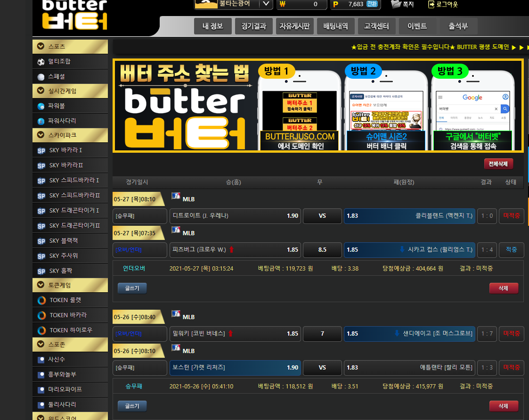The height and width of the screenshot is (420, 529).
Task: Click 글쓰기 under the 05-27 bet
Action: click(132, 288)
